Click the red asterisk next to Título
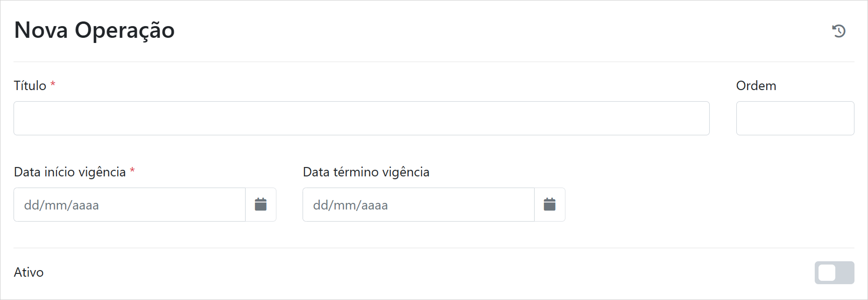The image size is (868, 300). [53, 84]
